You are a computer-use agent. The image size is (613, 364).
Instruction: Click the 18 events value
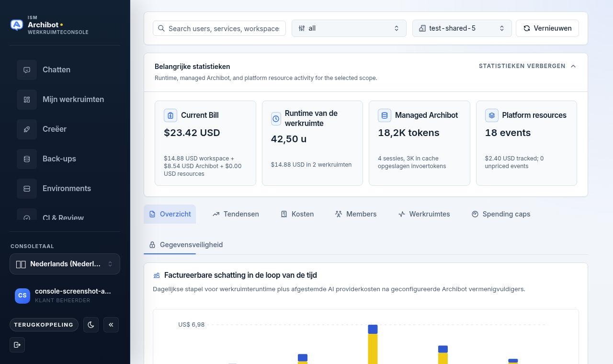[508, 133]
